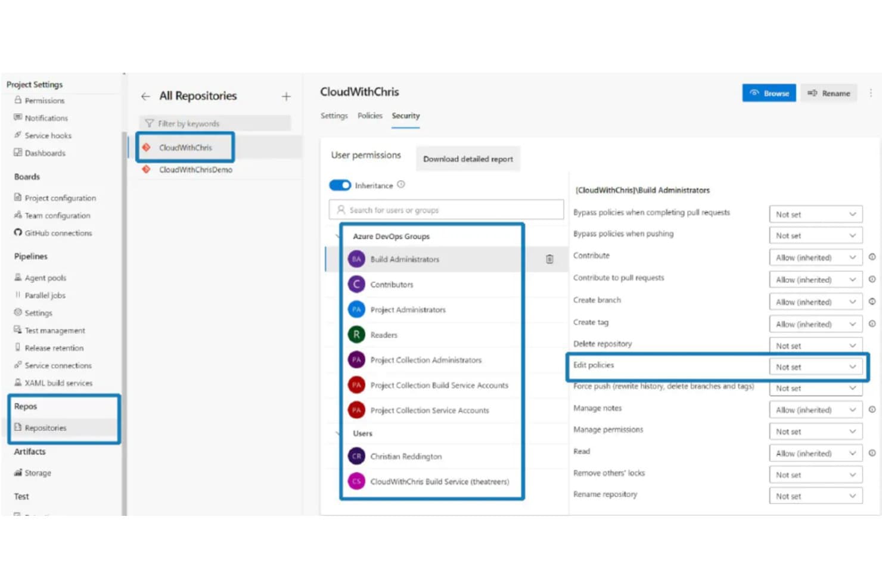882x588 pixels.
Task: Select the Contributors group
Action: (x=392, y=285)
